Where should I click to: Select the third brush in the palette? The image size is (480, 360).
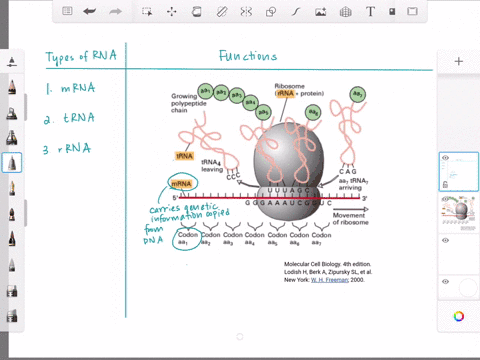coord(12,137)
